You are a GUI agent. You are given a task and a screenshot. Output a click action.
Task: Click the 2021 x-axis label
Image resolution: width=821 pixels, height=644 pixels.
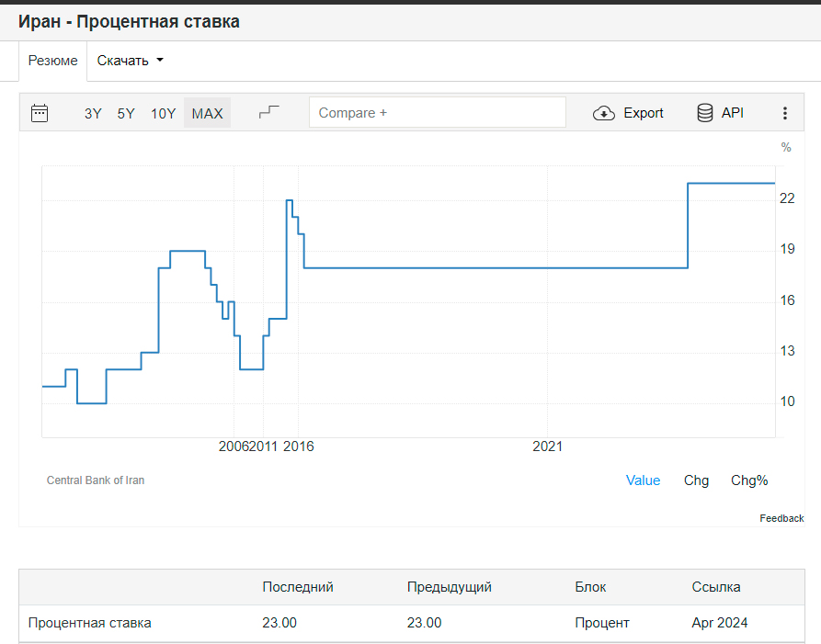547,446
